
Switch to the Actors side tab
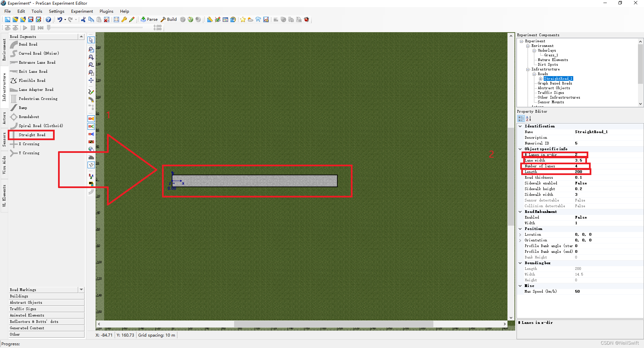pyautogui.click(x=4, y=118)
